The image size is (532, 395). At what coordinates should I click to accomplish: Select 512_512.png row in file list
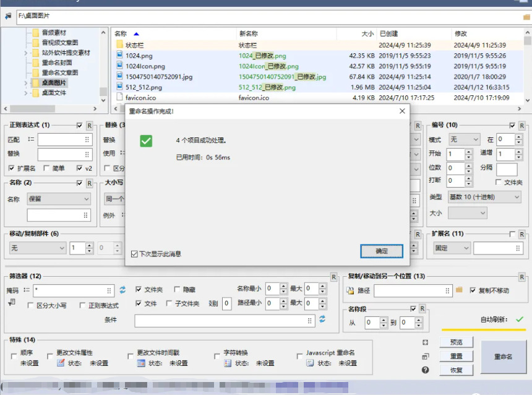tap(317, 87)
